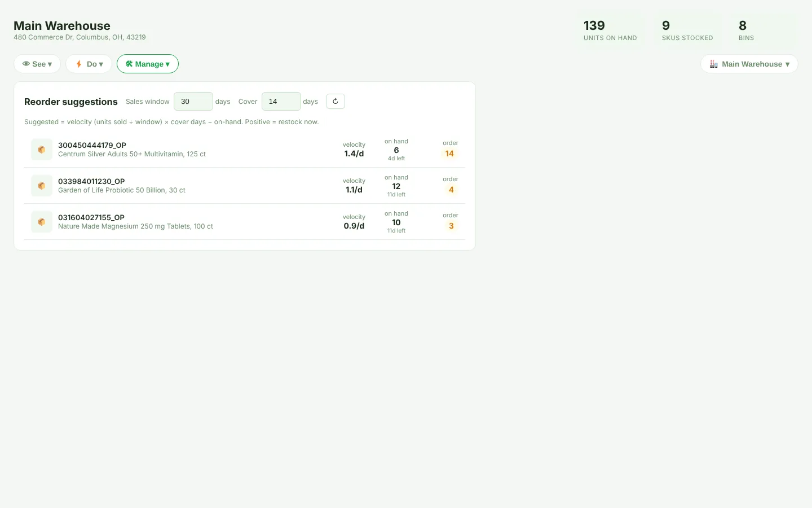The width and height of the screenshot is (812, 508).
Task: Edit the Sales window days field
Action: [x=193, y=102]
